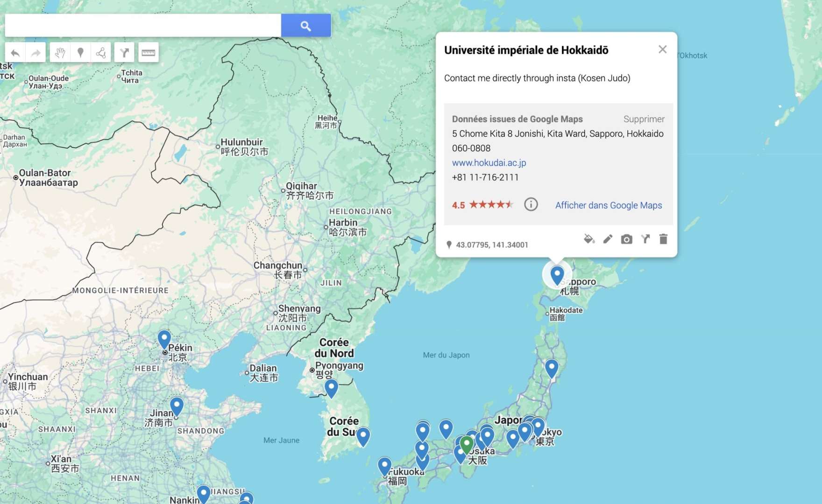Click Supprimer to remove Google Maps data
The width and height of the screenshot is (822, 504).
pos(644,119)
